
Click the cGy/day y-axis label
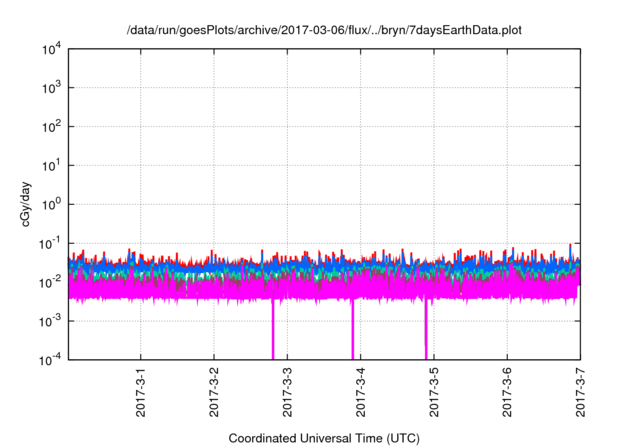point(25,204)
